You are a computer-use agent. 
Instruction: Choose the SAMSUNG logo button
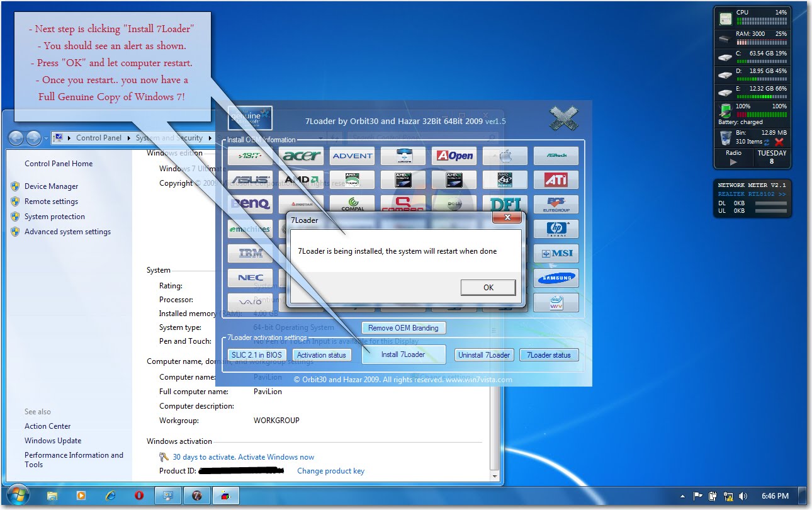click(556, 278)
